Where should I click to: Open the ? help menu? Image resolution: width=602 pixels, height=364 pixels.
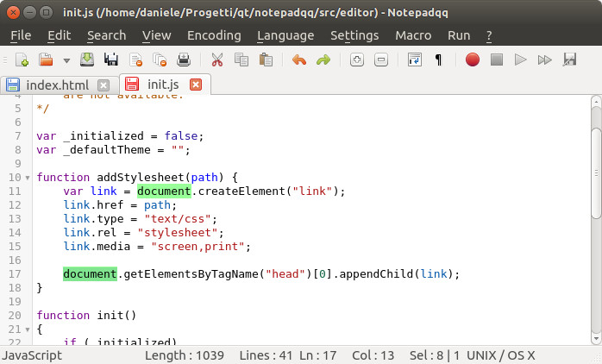coord(489,35)
